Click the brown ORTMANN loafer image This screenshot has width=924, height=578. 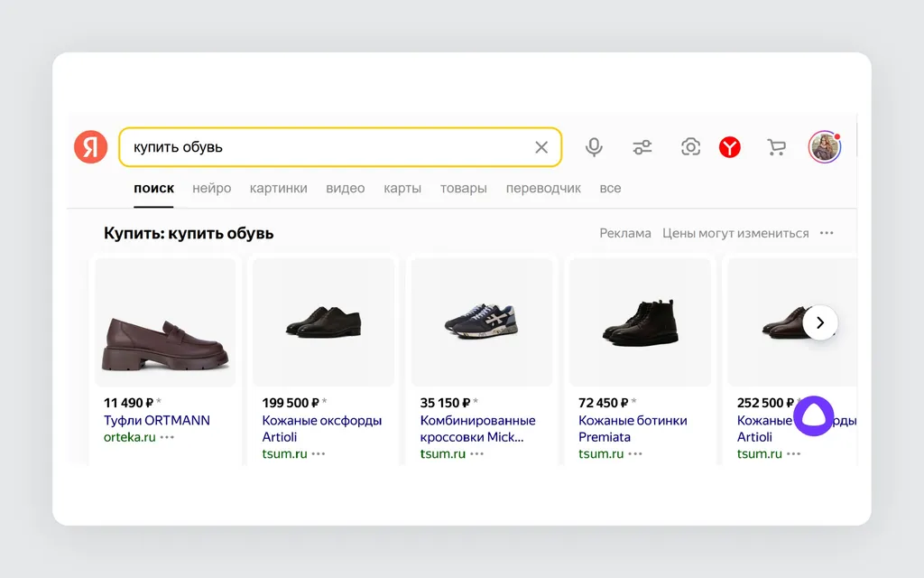tap(165, 322)
